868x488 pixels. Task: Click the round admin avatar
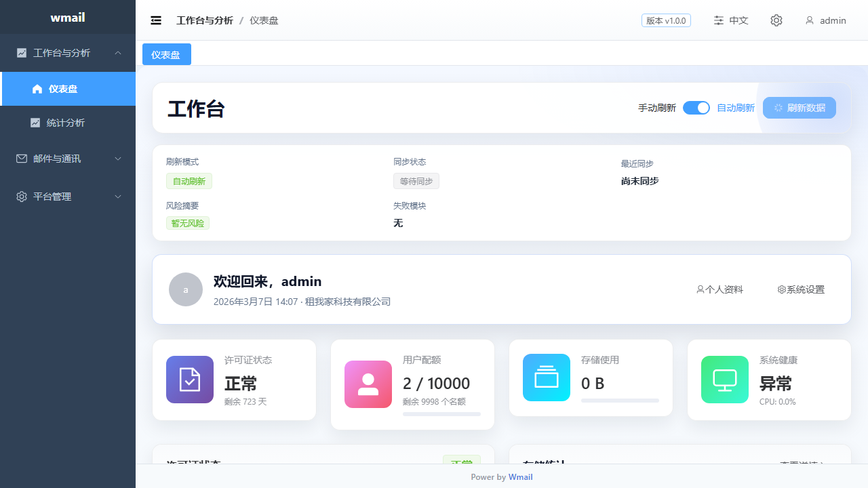pos(186,289)
